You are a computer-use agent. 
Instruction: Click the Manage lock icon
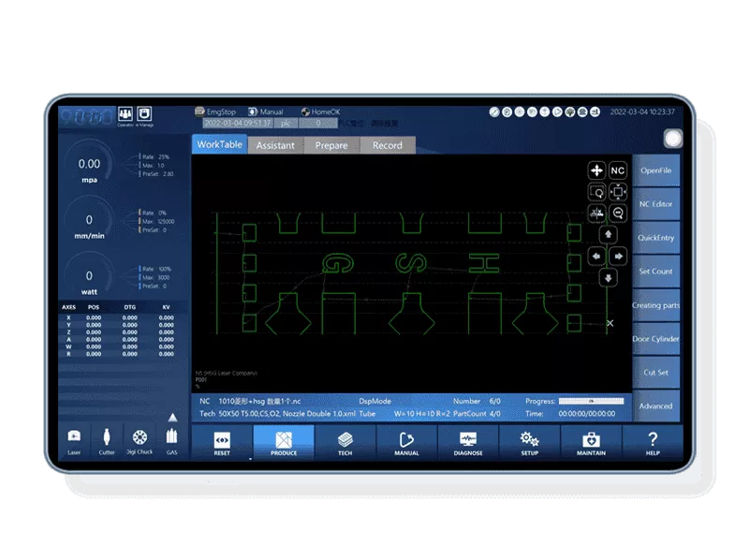click(144, 114)
